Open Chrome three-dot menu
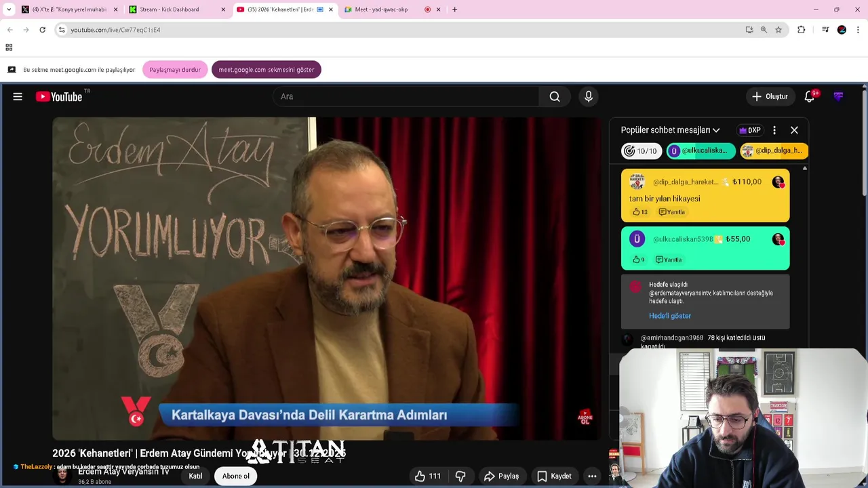The width and height of the screenshot is (868, 488). point(858,30)
